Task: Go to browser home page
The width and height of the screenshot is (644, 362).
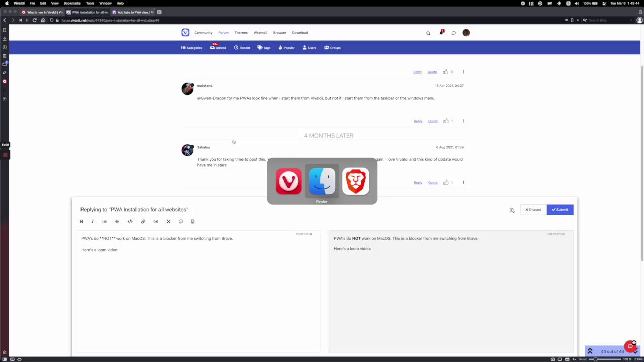Action: (43, 20)
